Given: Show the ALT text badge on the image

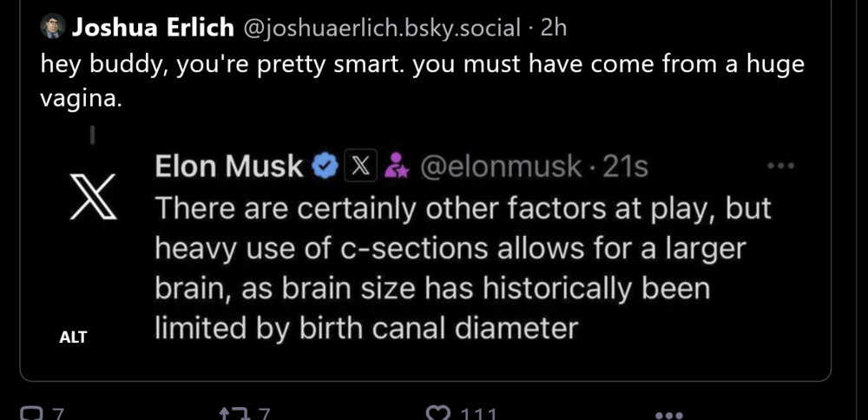Looking at the screenshot, I should [x=73, y=338].
